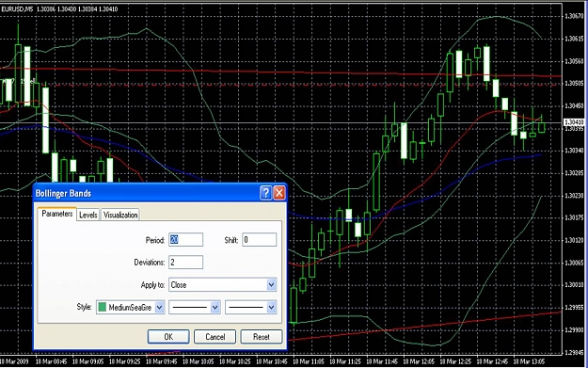Click the Reset button
The height and width of the screenshot is (368, 588).
click(x=262, y=337)
